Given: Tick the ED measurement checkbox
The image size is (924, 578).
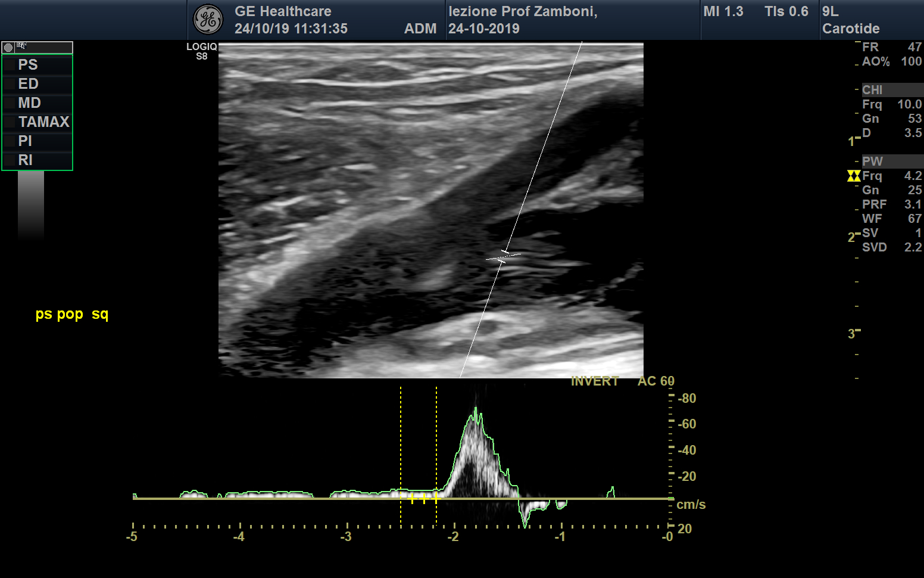Looking at the screenshot, I should point(10,84).
